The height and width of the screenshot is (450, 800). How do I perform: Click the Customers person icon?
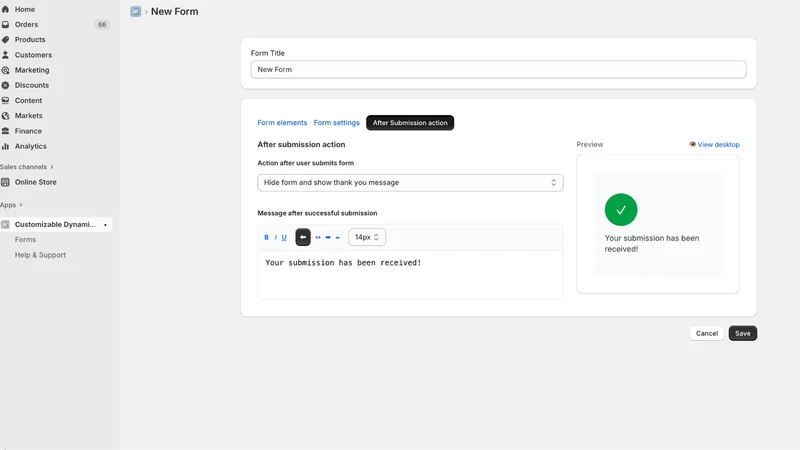point(5,55)
